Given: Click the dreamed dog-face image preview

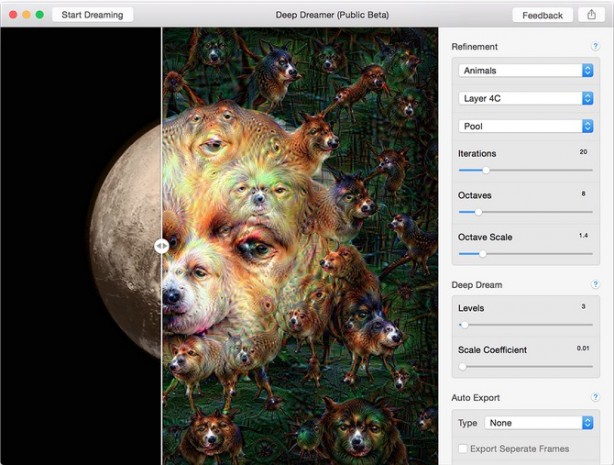Looking at the screenshot, I should [x=300, y=245].
